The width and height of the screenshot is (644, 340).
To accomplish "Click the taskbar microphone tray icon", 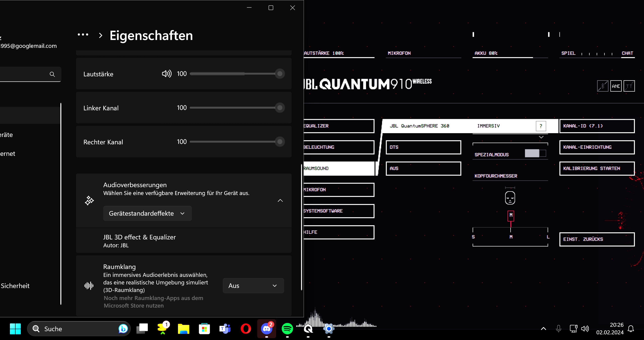I will coord(558,328).
